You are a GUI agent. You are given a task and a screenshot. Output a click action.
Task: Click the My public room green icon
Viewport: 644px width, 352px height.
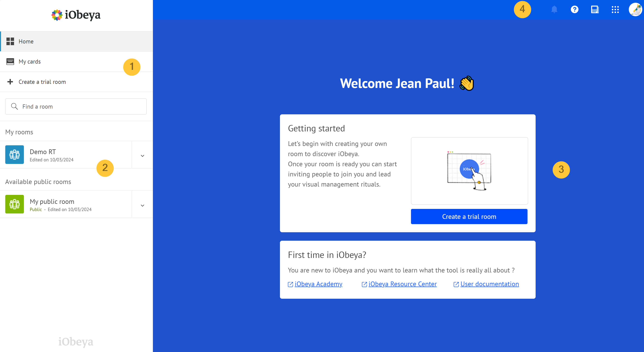[15, 204]
